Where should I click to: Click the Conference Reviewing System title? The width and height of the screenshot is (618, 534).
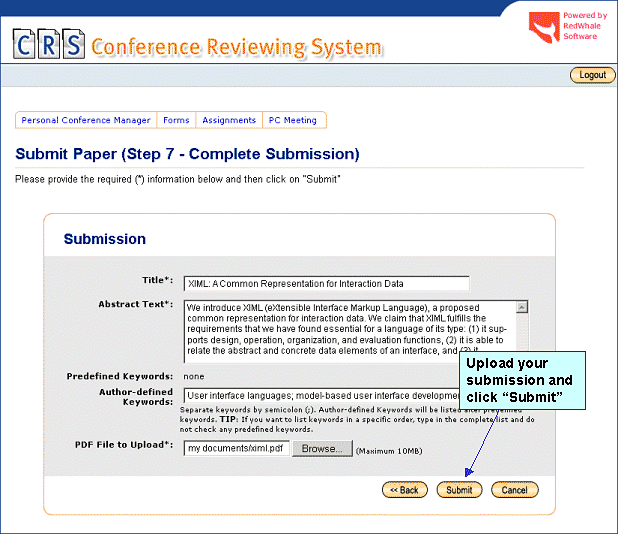coord(236,47)
